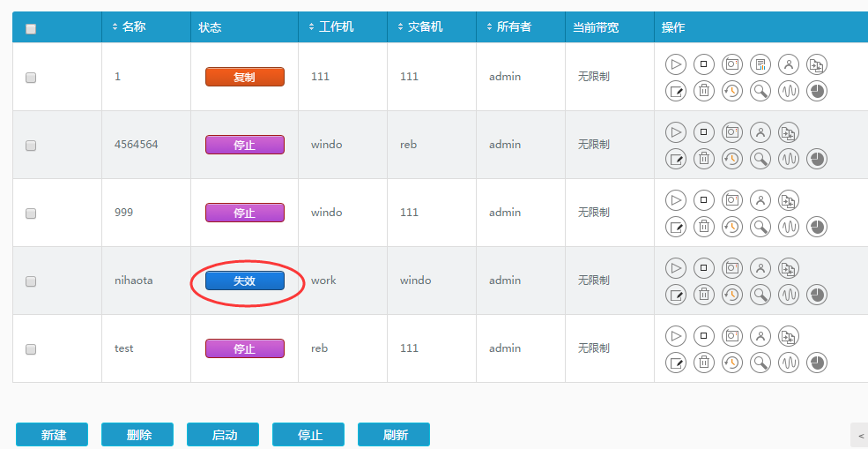The height and width of the screenshot is (449, 868).
Task: Click the history clock icon for rule 999
Action: (731, 227)
